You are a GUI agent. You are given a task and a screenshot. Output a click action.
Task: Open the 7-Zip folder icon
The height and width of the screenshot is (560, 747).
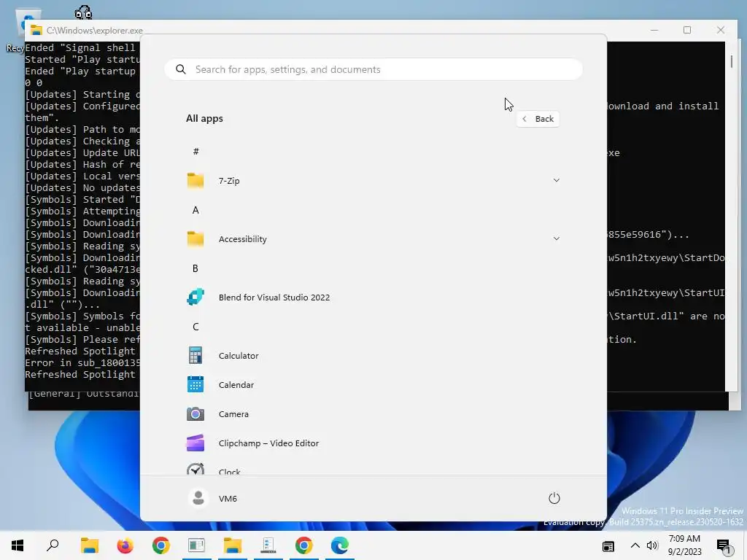tap(196, 181)
